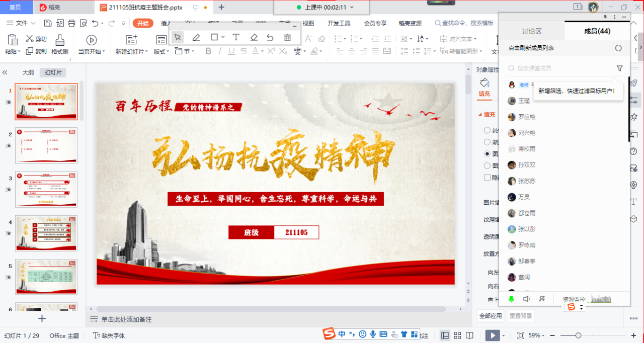Expand the font color dropdown arrow
The height and width of the screenshot is (343, 644).
point(262,51)
